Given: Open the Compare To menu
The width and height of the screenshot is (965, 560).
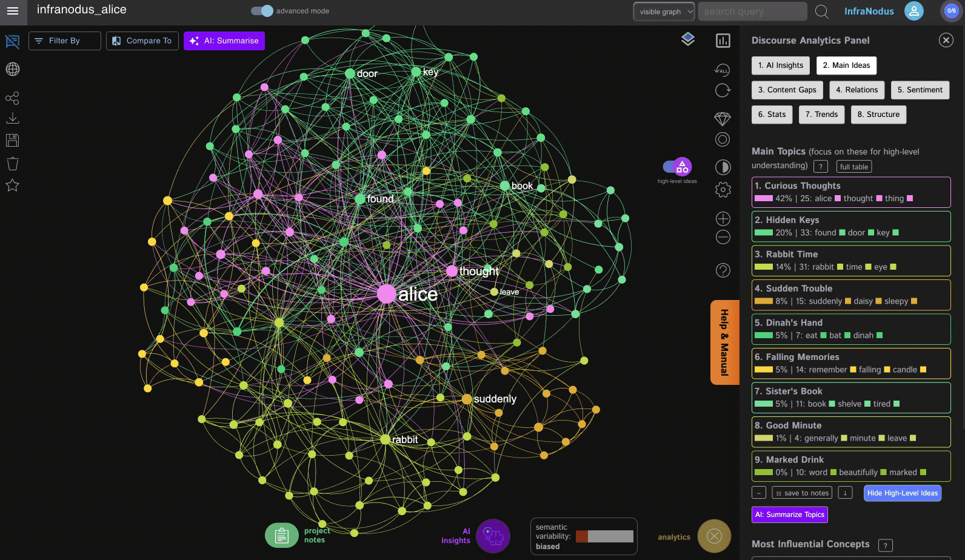Looking at the screenshot, I should pyautogui.click(x=142, y=41).
